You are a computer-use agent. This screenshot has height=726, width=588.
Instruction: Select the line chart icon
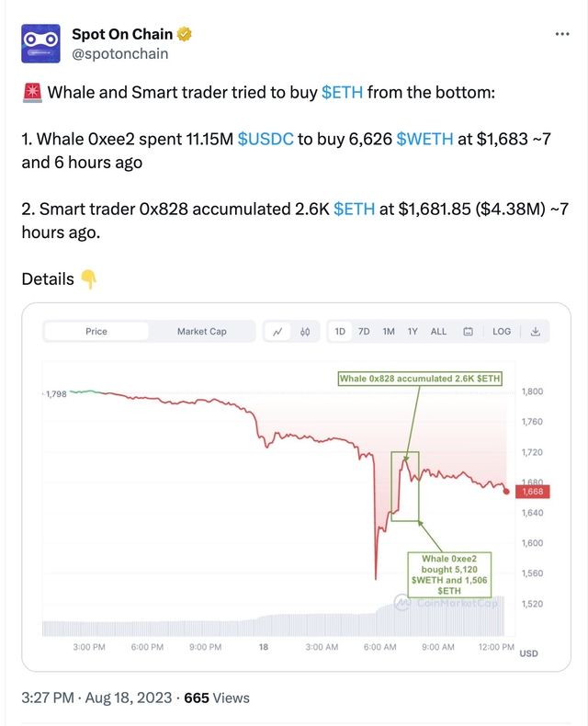tap(277, 332)
